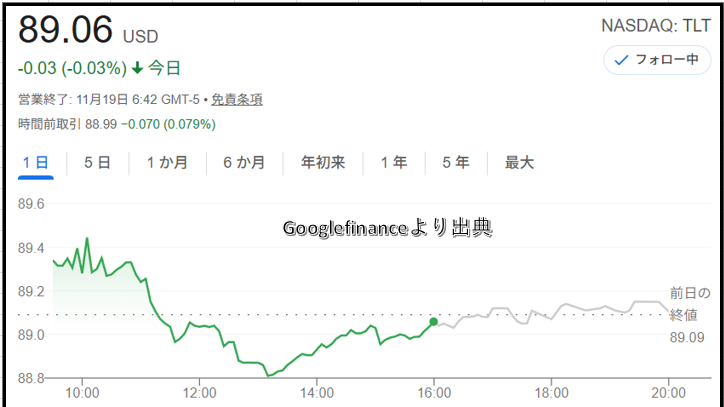Click the green dot at 16:00 close
The width and height of the screenshot is (724, 407).
pos(433,322)
